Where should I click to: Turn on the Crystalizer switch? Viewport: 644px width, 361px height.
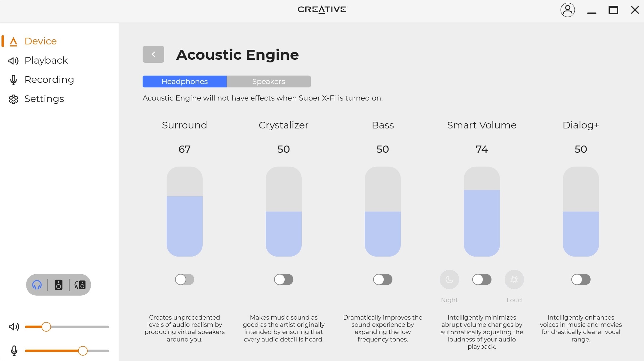(x=283, y=279)
